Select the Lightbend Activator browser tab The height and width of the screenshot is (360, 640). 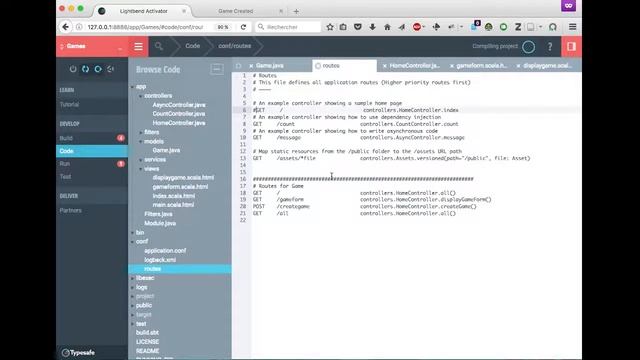click(x=143, y=11)
